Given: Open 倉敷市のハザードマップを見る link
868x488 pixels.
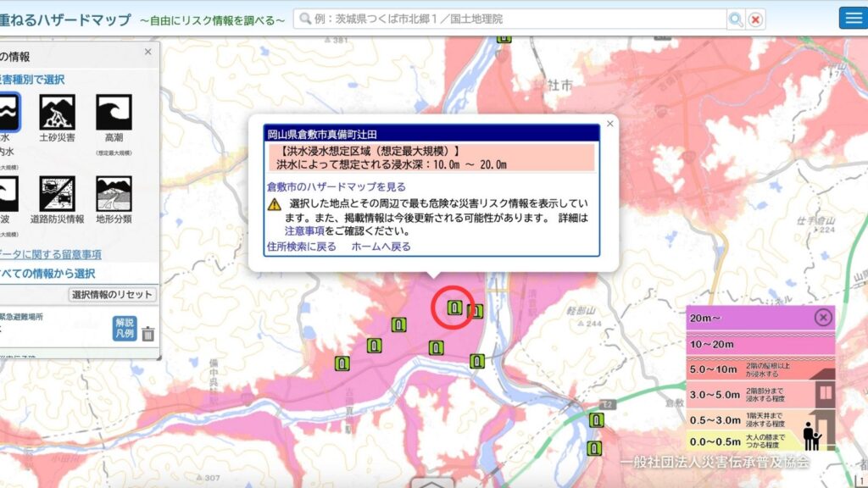Looking at the screenshot, I should (x=337, y=186).
